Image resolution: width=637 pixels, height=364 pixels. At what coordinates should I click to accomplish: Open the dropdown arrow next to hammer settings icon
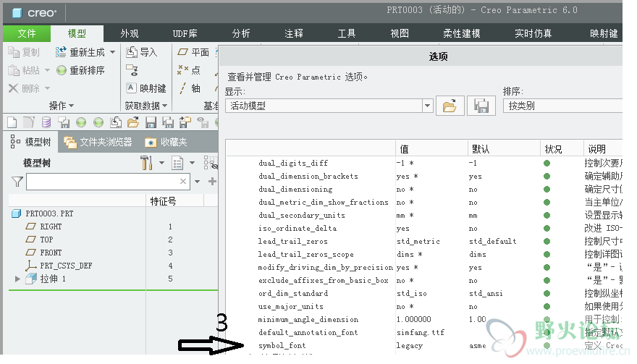161,163
